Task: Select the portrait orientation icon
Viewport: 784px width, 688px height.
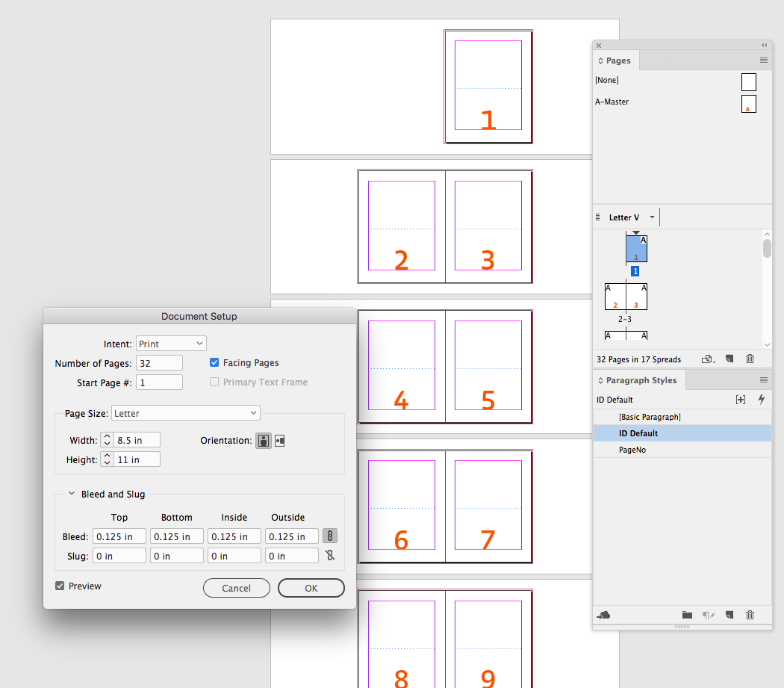Action: [x=263, y=440]
